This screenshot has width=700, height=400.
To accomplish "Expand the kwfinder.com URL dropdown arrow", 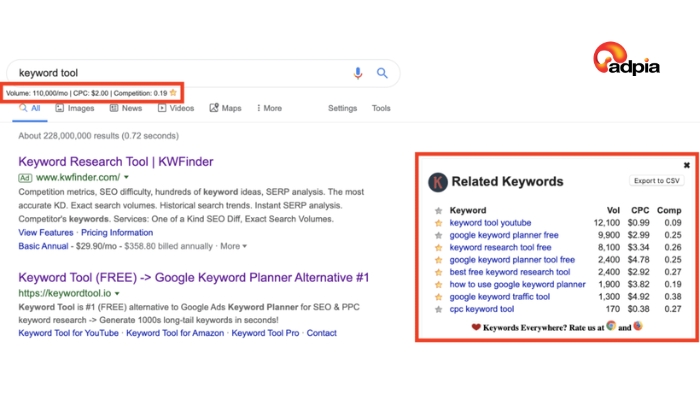I will click(x=126, y=177).
